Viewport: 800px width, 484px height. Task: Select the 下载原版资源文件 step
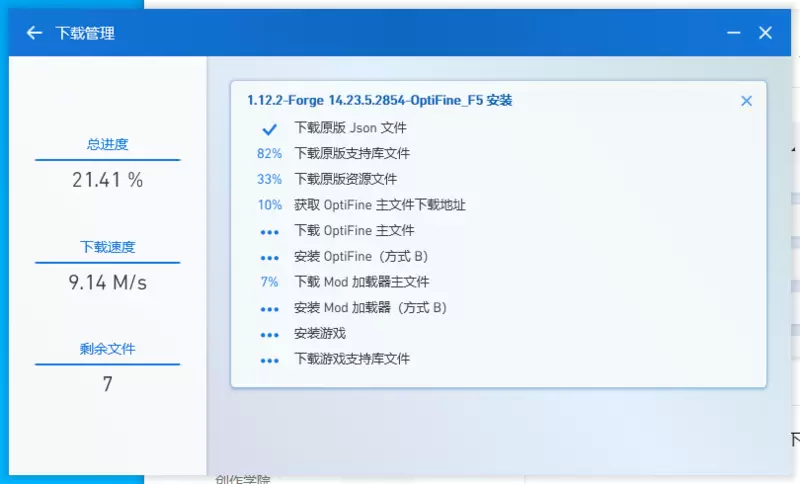click(345, 179)
